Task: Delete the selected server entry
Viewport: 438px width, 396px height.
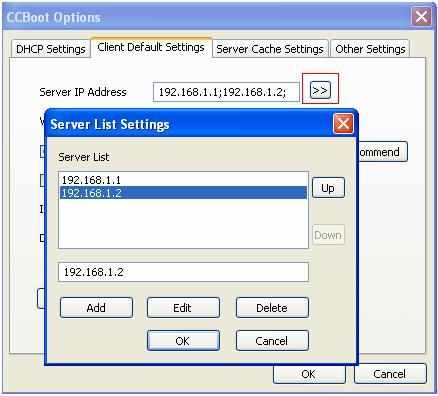Action: point(272,308)
